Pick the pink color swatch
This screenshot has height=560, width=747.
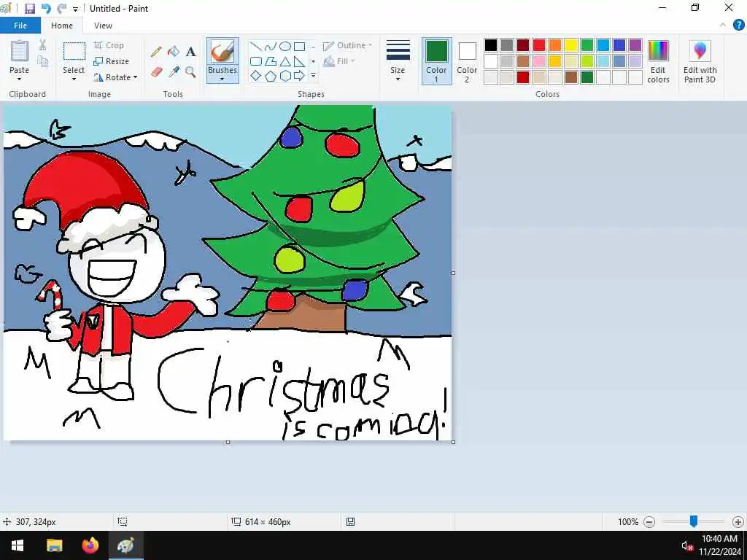(539, 61)
